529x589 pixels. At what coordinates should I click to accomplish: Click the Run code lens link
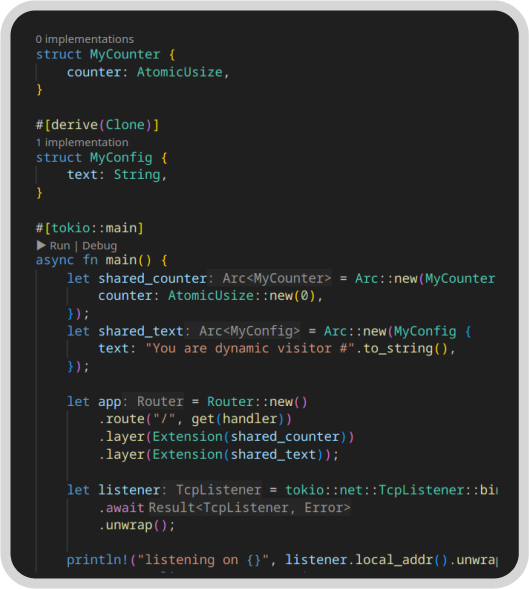(x=60, y=246)
